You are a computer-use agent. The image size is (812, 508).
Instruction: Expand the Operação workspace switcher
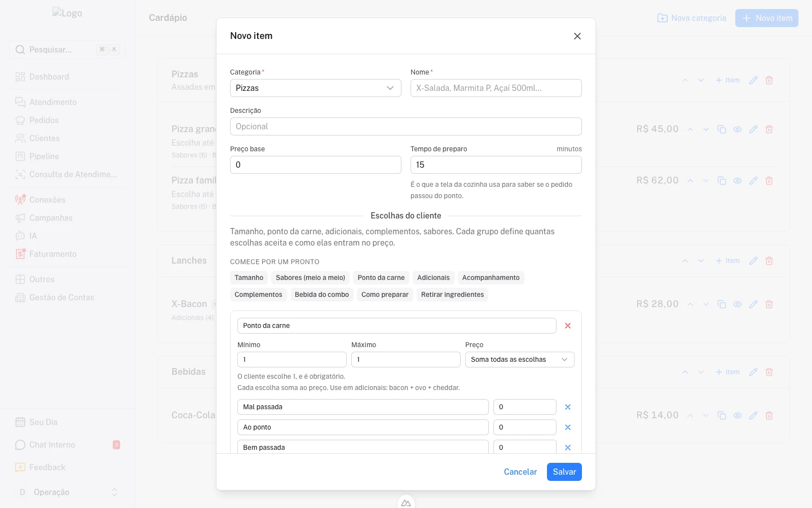(x=68, y=492)
